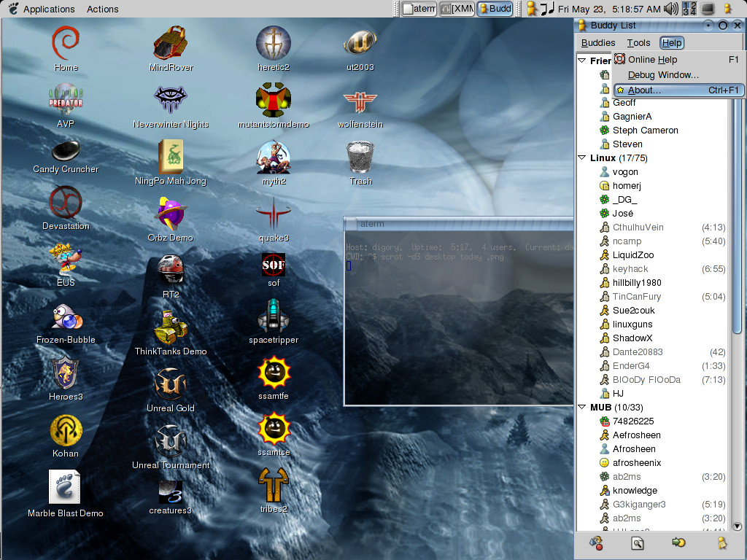The height and width of the screenshot is (560, 747).
Task: Open the volume control applet
Action: [671, 9]
